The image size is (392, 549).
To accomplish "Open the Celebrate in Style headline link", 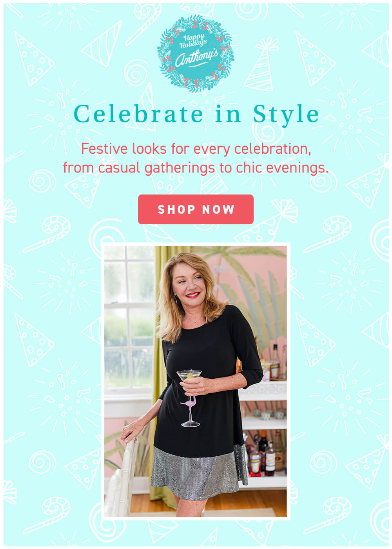I will click(x=196, y=114).
